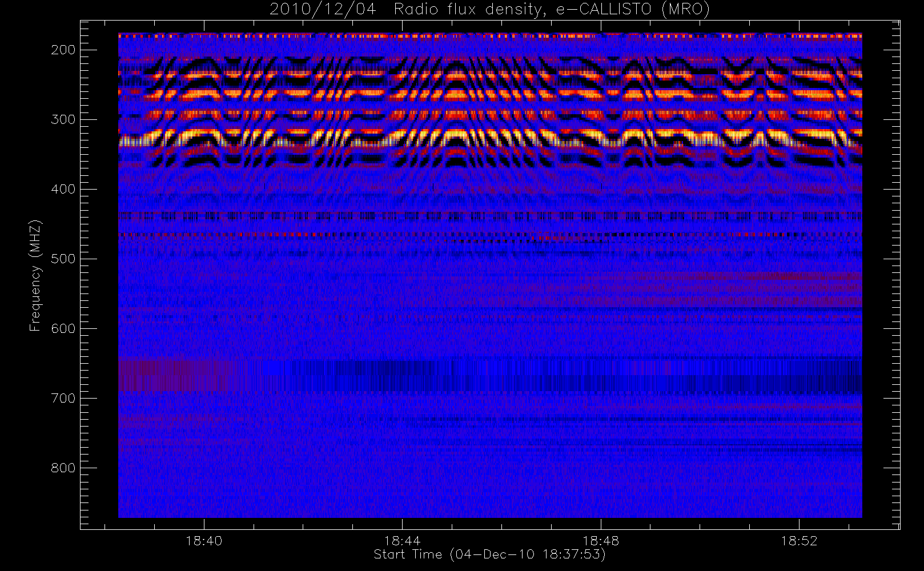This screenshot has width=924, height=571.
Task: Click the 18:44 time tick label
Action: point(402,541)
